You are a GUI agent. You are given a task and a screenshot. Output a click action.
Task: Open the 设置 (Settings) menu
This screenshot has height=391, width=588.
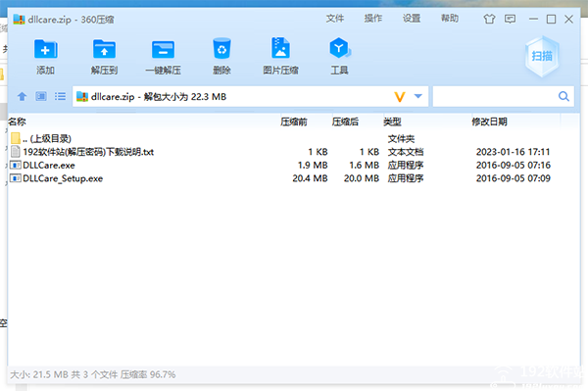coord(412,19)
